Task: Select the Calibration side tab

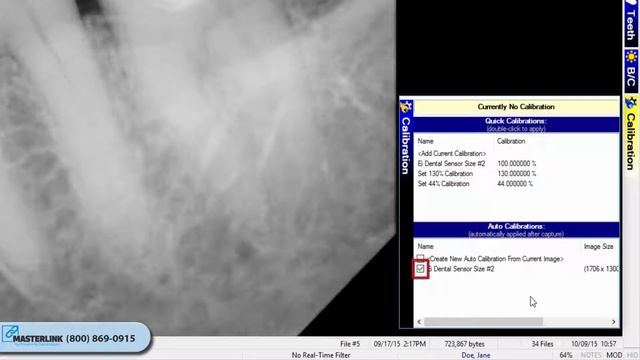Action: 631,135
